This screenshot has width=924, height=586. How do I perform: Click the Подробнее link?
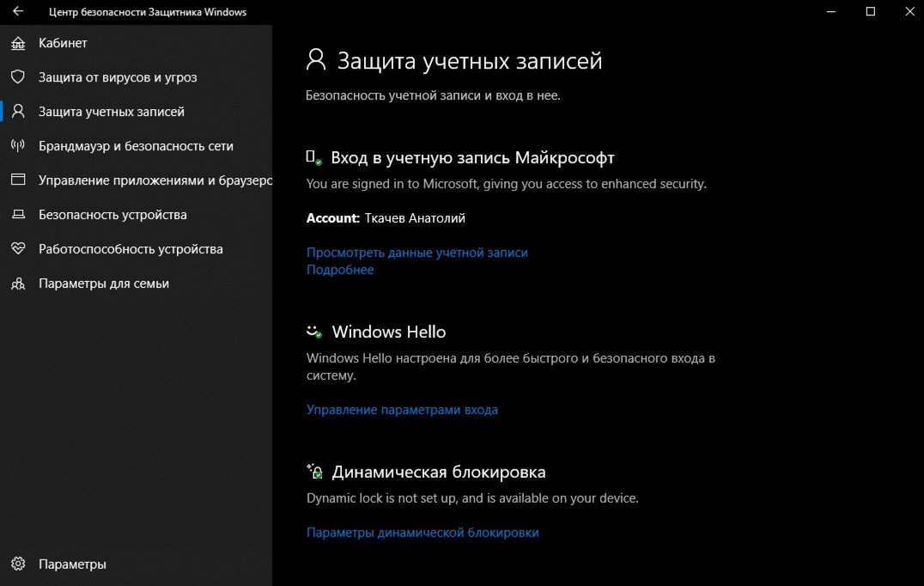pyautogui.click(x=340, y=270)
